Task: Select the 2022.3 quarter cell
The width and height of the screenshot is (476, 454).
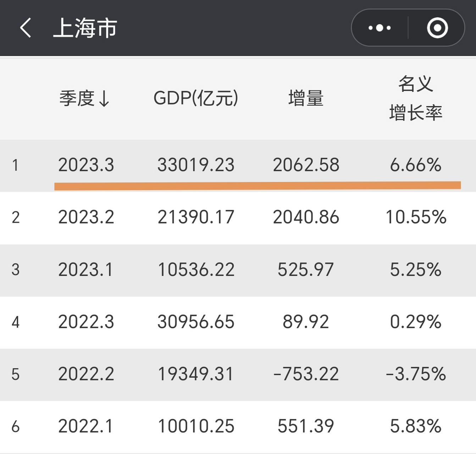Action: pos(86,322)
